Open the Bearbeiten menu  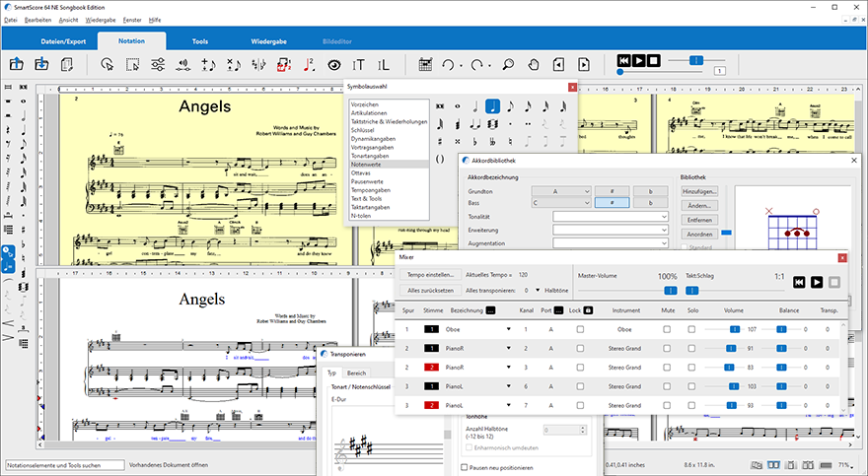tap(39, 19)
